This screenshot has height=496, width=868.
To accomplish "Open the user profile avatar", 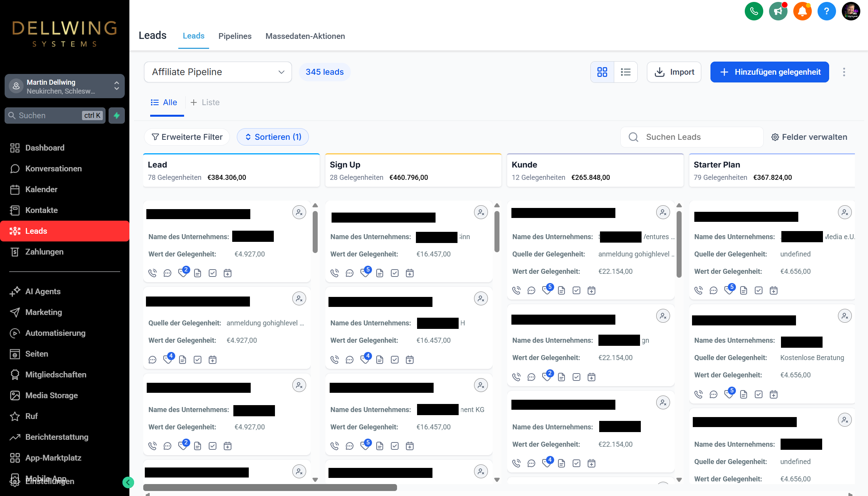I will pyautogui.click(x=851, y=11).
